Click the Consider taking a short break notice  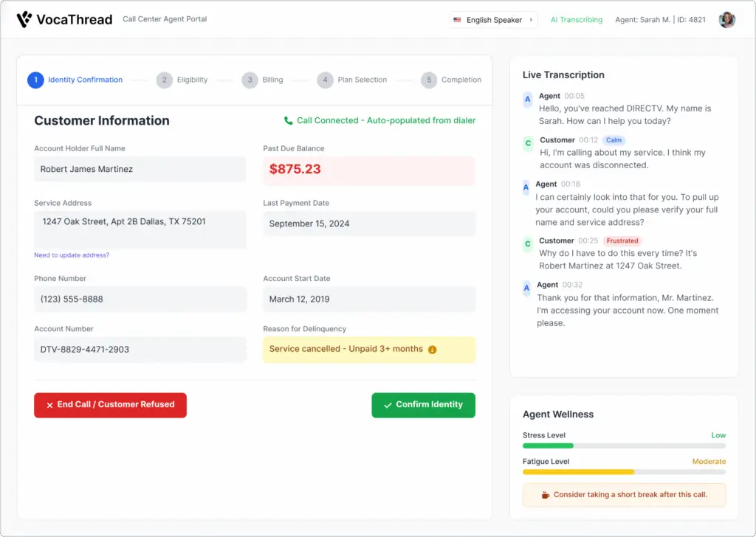pos(624,495)
